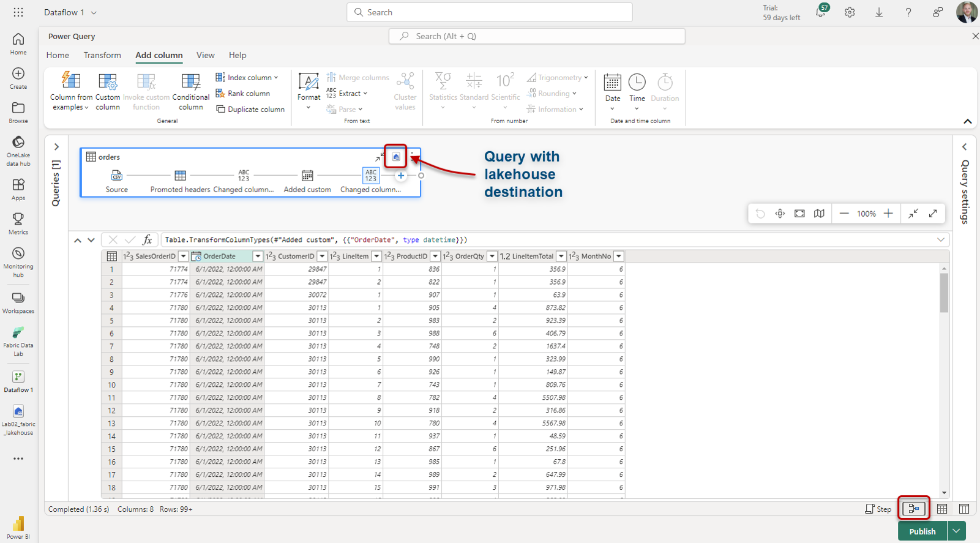Viewport: 980px width, 543px height.
Task: Select Add column ribbon tab
Action: (159, 55)
